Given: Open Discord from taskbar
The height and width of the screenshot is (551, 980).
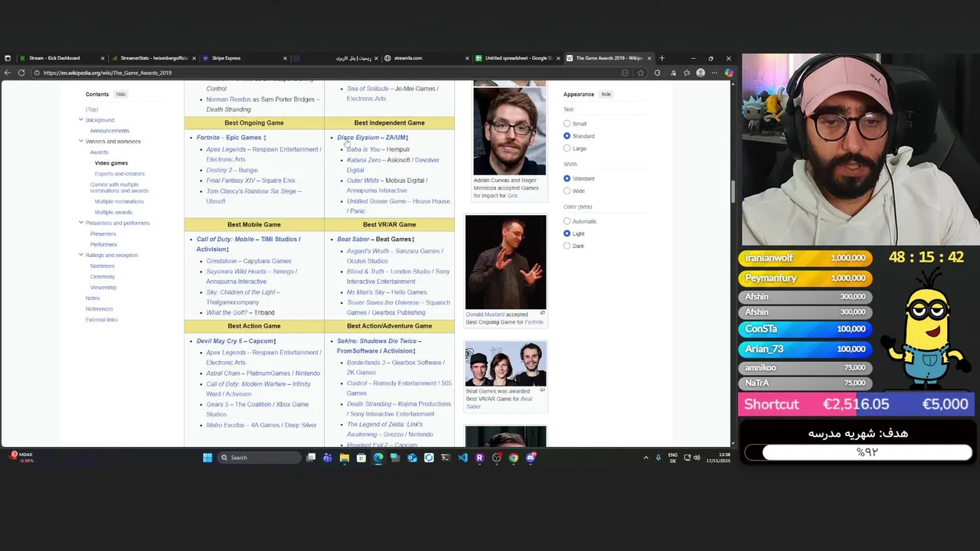Looking at the screenshot, I should 531,458.
